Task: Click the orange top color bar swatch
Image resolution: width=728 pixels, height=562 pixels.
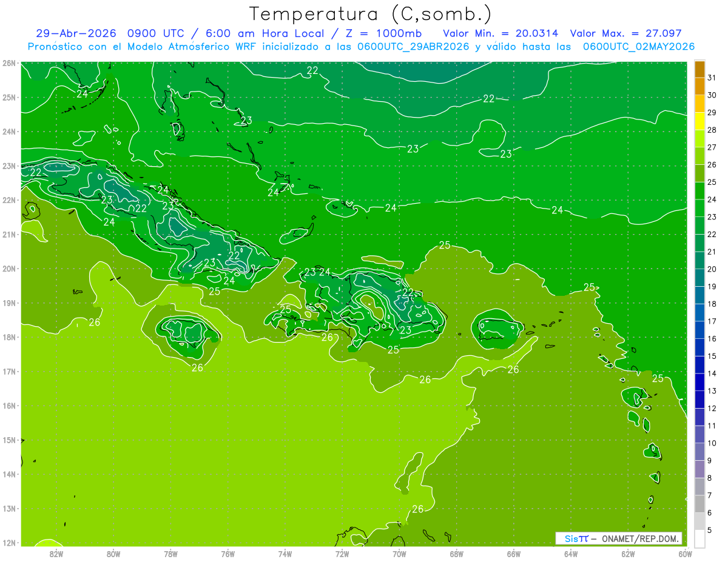Action: click(699, 69)
